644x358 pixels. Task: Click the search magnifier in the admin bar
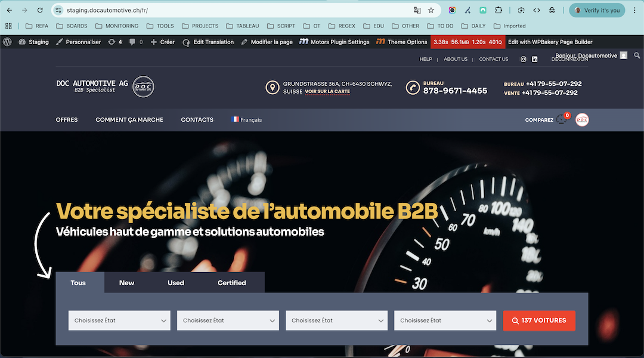point(637,55)
